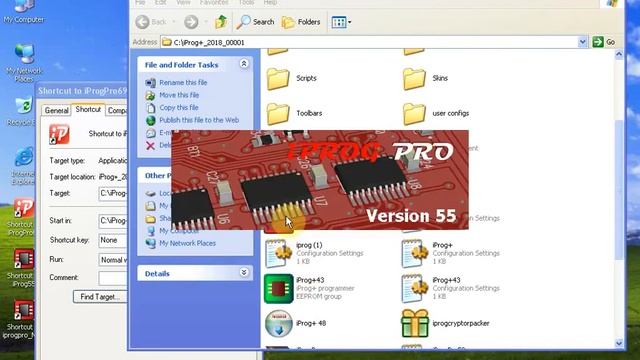Click the Go button beside address bar
The height and width of the screenshot is (360, 640).
coord(604,42)
